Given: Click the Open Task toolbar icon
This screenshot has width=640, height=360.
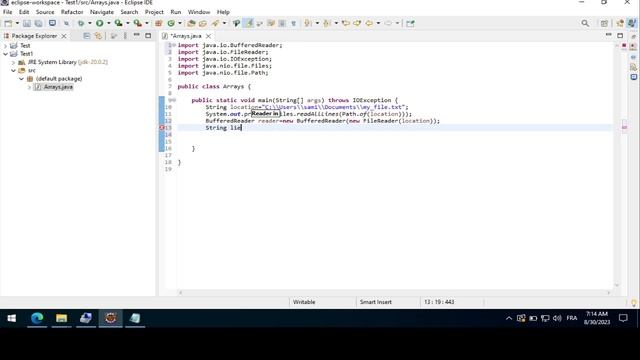Looking at the screenshot, I should point(203,23).
